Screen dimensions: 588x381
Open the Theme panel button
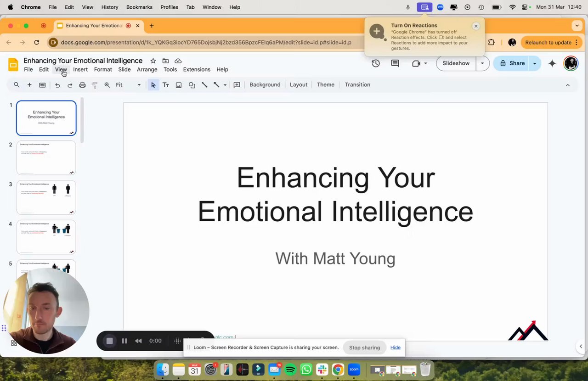pyautogui.click(x=325, y=85)
